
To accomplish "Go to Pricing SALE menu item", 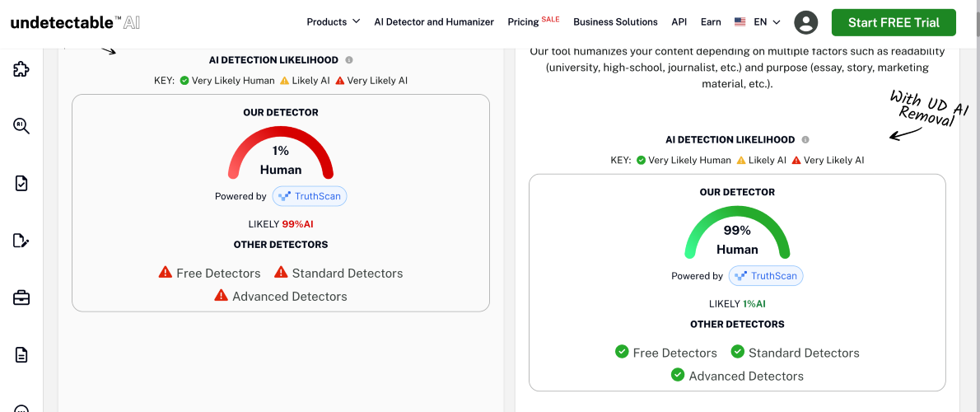I will click(533, 21).
